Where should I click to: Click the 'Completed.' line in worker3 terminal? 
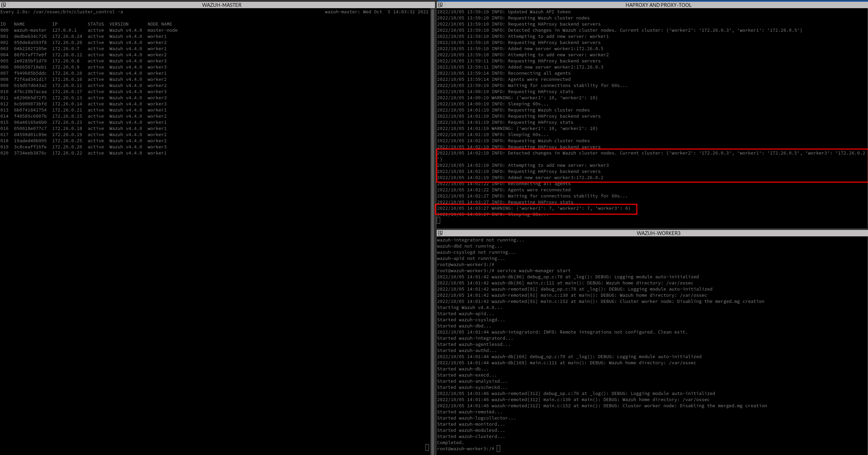(x=450, y=442)
